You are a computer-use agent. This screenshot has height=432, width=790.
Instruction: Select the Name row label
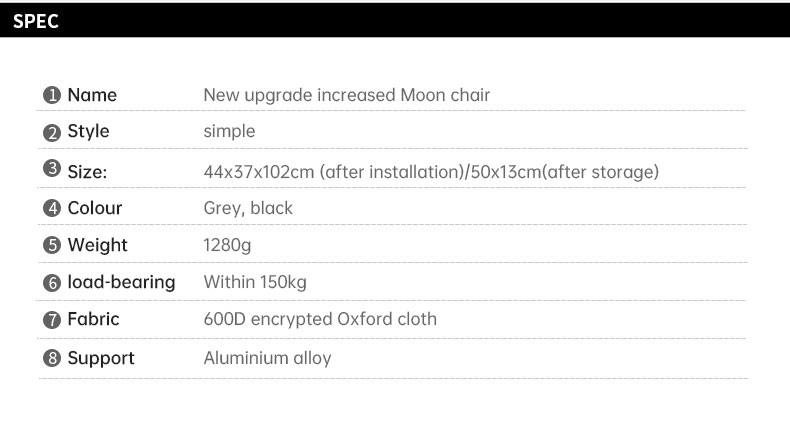[92, 96]
